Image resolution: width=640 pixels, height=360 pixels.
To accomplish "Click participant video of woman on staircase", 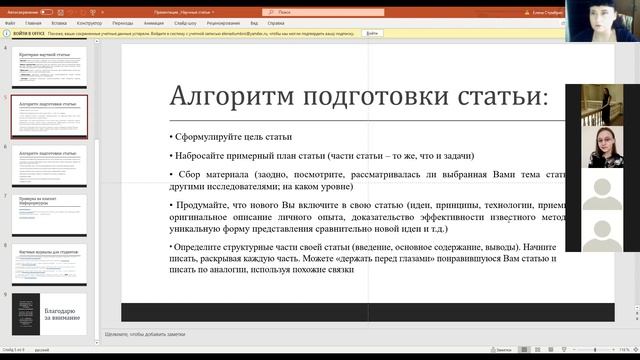I will 602,105.
